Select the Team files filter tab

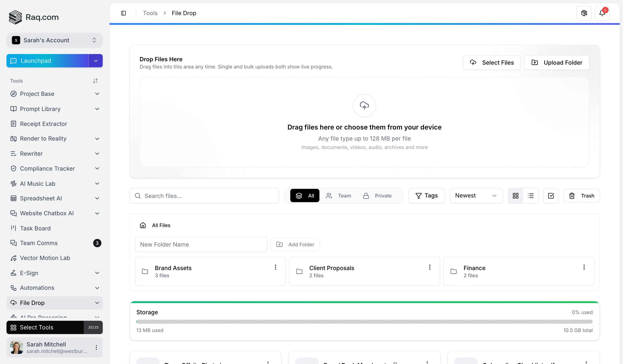click(x=339, y=196)
